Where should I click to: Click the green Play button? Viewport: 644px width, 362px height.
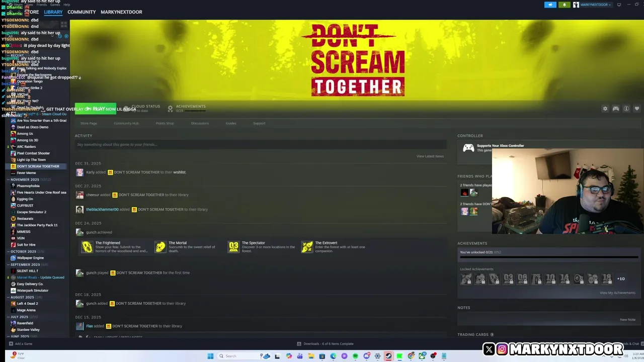[95, 109]
